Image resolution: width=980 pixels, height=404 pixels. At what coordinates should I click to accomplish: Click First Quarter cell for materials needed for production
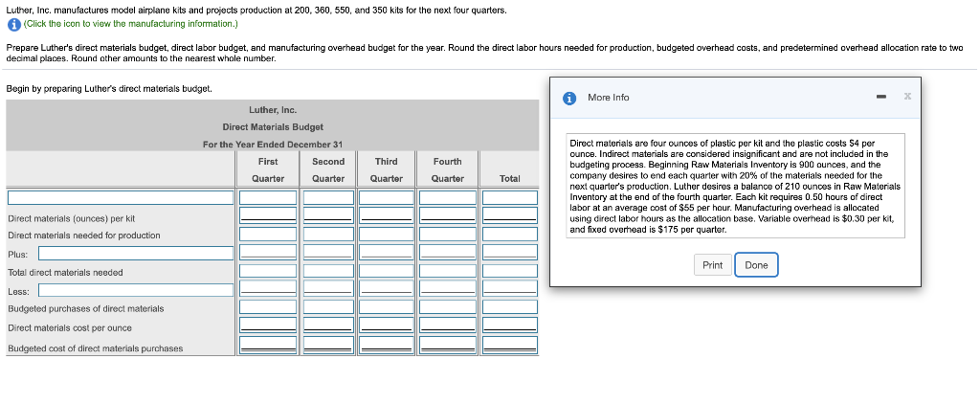click(268, 234)
